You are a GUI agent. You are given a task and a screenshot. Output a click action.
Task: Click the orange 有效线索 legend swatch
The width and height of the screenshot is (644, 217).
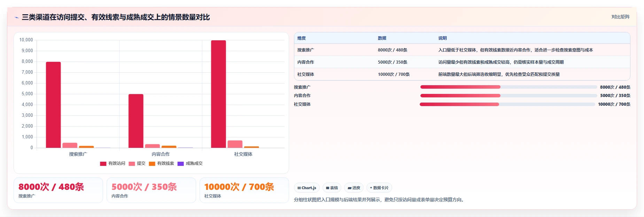click(x=152, y=164)
